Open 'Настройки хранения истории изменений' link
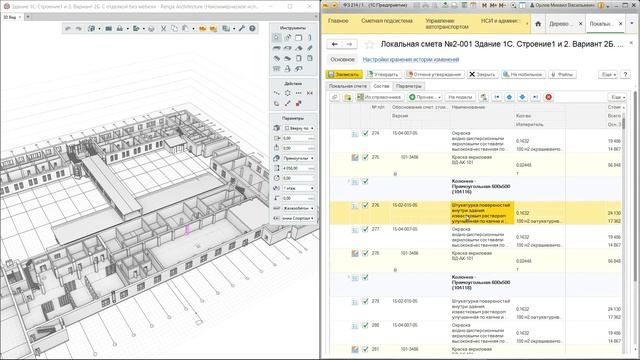The image size is (640, 360). pyautogui.click(x=411, y=60)
